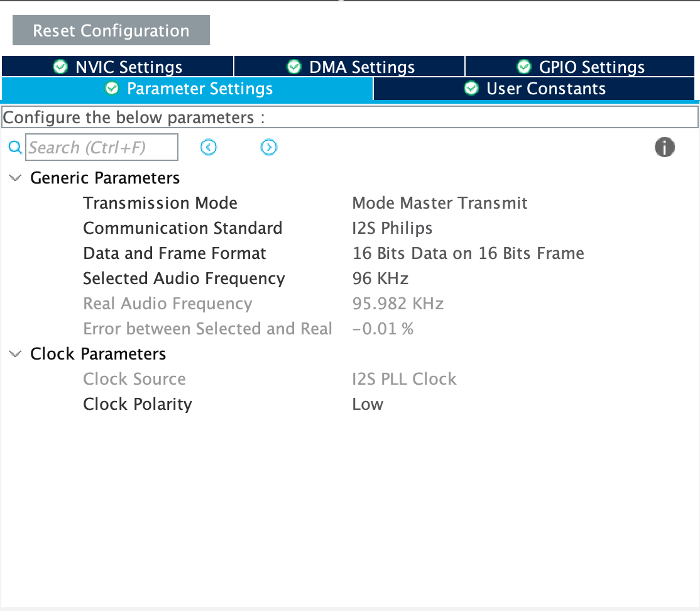The height and width of the screenshot is (611, 700).
Task: Open the information icon on the right
Action: (x=665, y=147)
